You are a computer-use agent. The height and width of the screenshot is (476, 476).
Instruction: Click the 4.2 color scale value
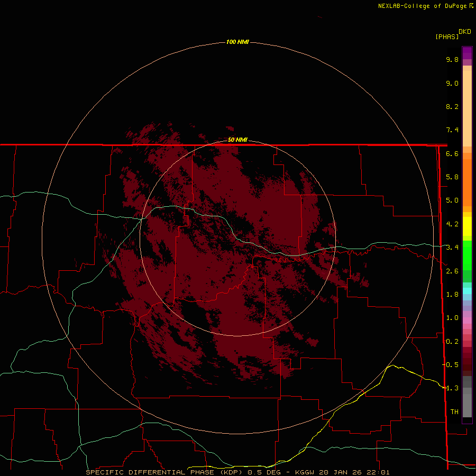tap(452, 224)
